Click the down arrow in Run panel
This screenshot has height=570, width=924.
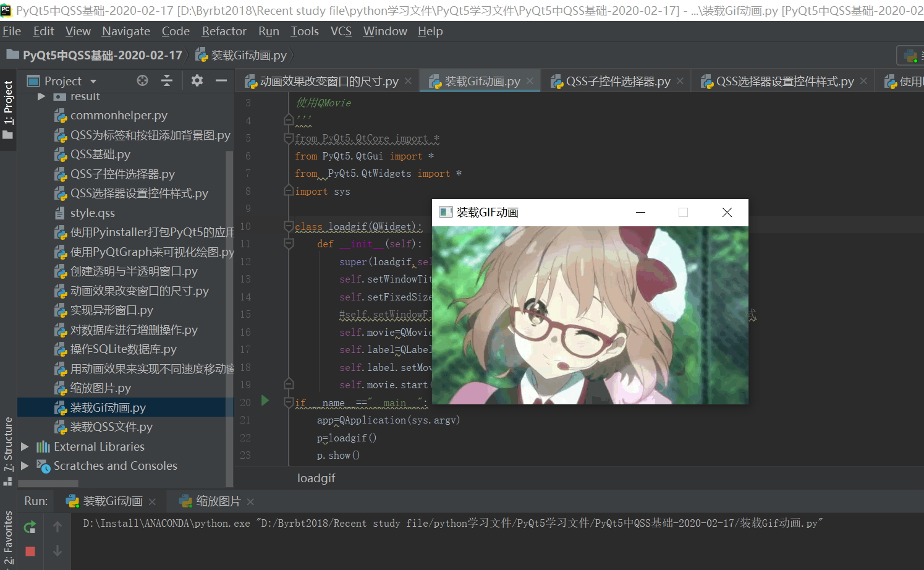(57, 550)
